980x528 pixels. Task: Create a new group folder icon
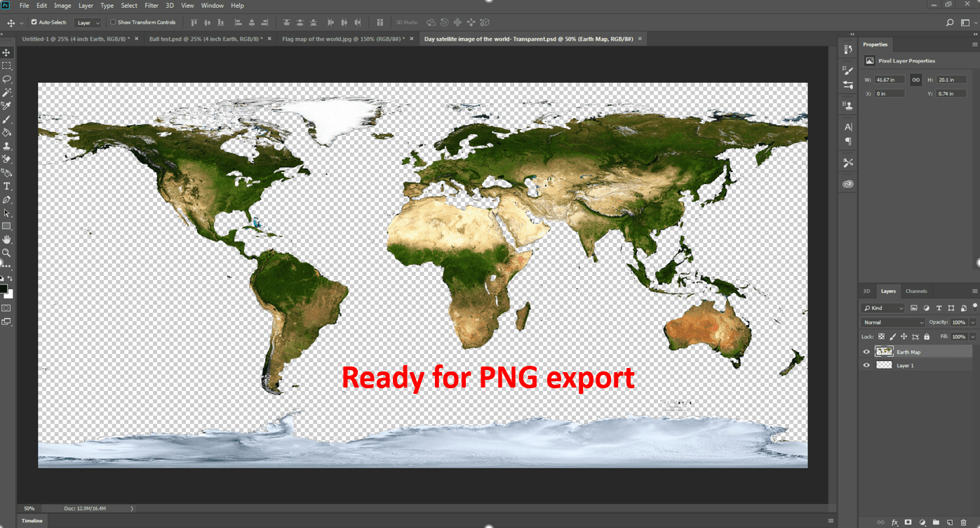pyautogui.click(x=936, y=522)
